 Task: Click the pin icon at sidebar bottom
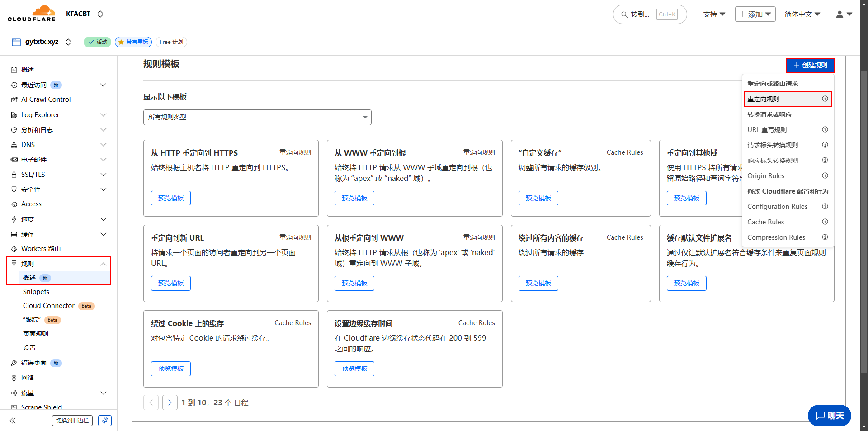point(105,421)
